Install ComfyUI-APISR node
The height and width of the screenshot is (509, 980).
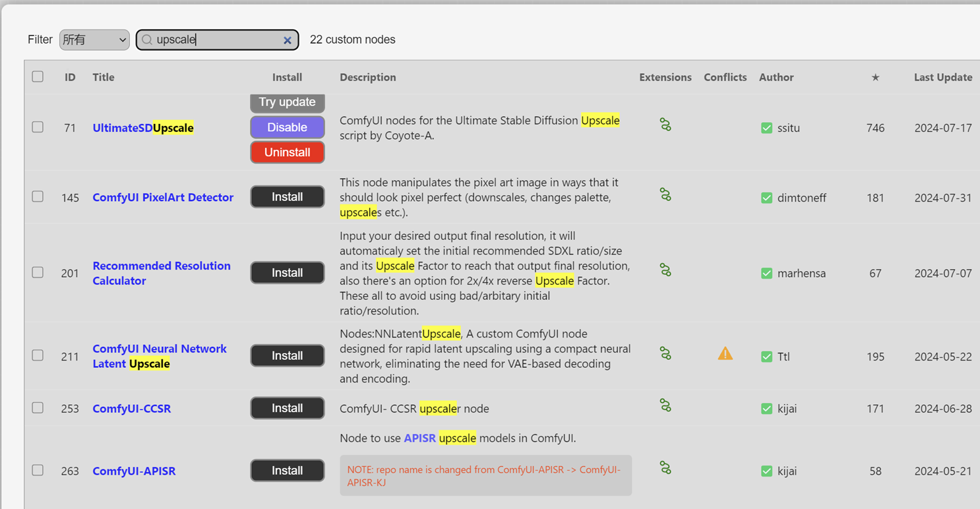pyautogui.click(x=288, y=470)
